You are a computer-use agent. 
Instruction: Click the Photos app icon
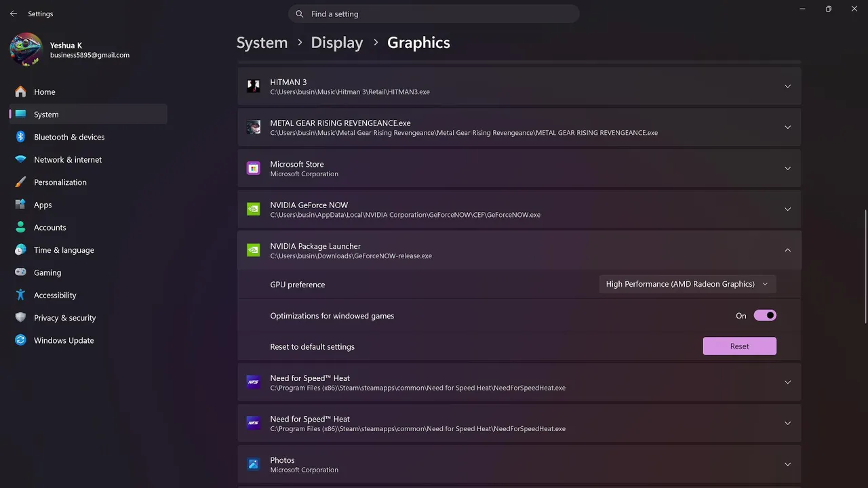[254, 464]
